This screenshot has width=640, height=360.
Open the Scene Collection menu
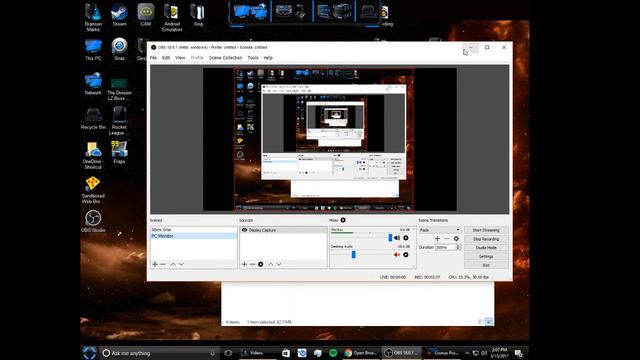225,58
